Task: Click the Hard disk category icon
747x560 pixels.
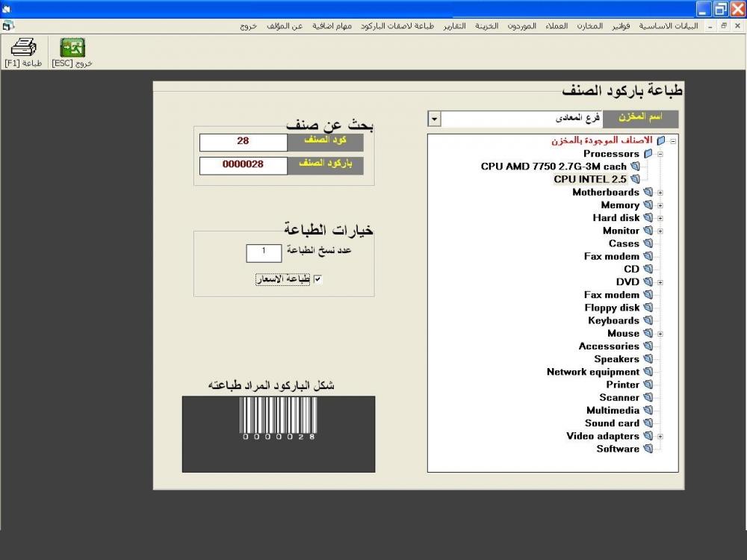Action: tap(648, 217)
